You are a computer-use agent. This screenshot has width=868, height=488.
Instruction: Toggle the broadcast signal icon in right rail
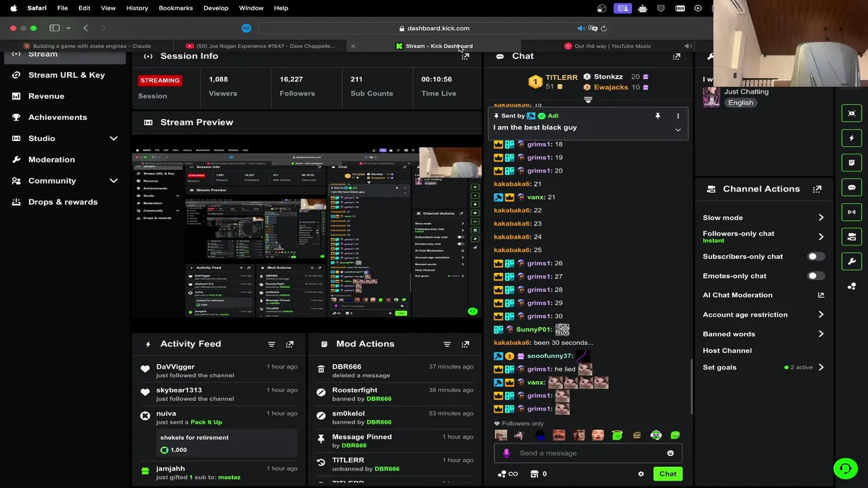[x=852, y=212]
